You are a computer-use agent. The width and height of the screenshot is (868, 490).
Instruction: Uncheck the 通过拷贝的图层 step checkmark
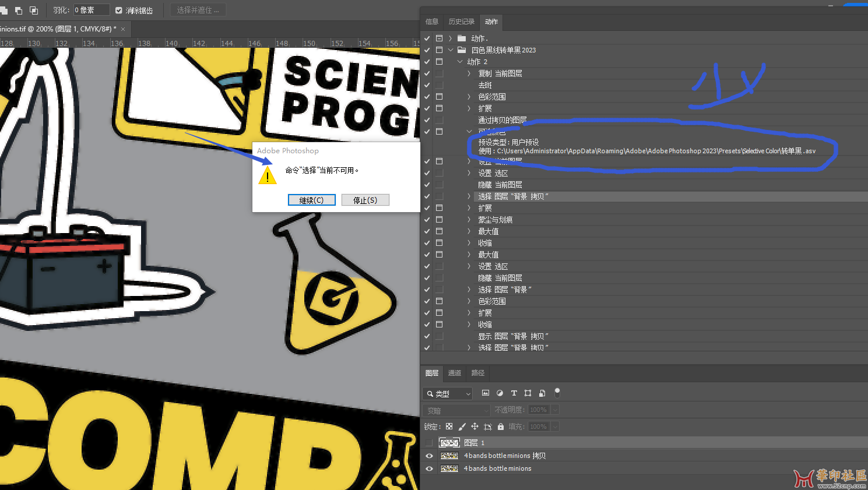click(x=427, y=120)
